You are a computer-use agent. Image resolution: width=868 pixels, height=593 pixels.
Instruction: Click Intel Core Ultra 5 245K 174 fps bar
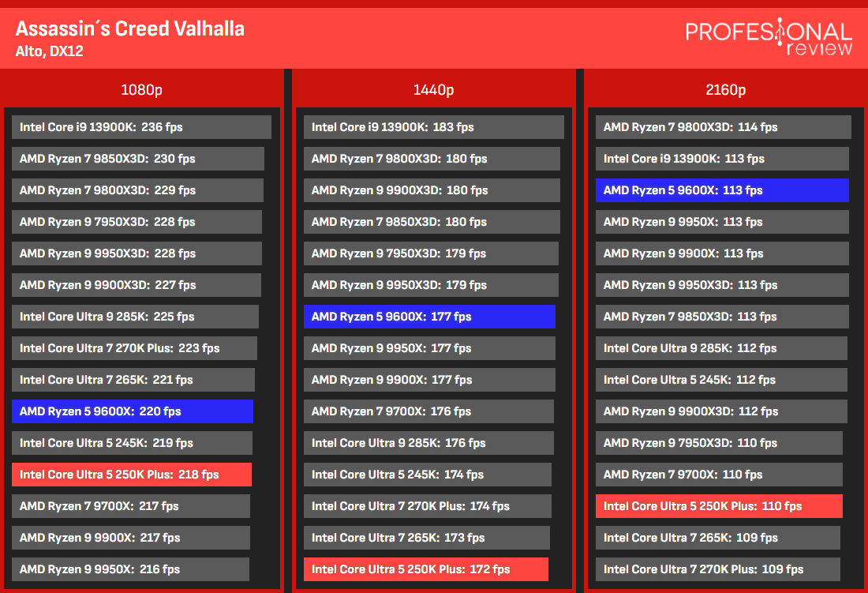point(428,474)
